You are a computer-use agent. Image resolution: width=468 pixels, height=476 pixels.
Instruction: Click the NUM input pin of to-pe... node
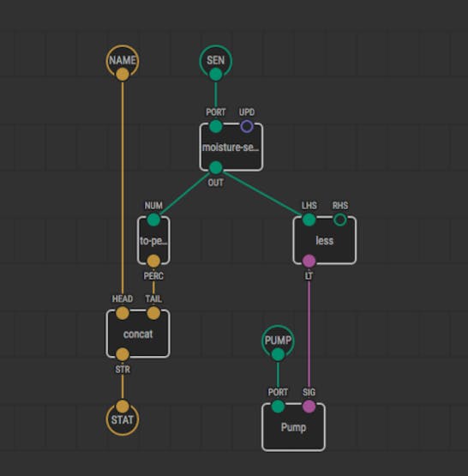[x=153, y=220]
